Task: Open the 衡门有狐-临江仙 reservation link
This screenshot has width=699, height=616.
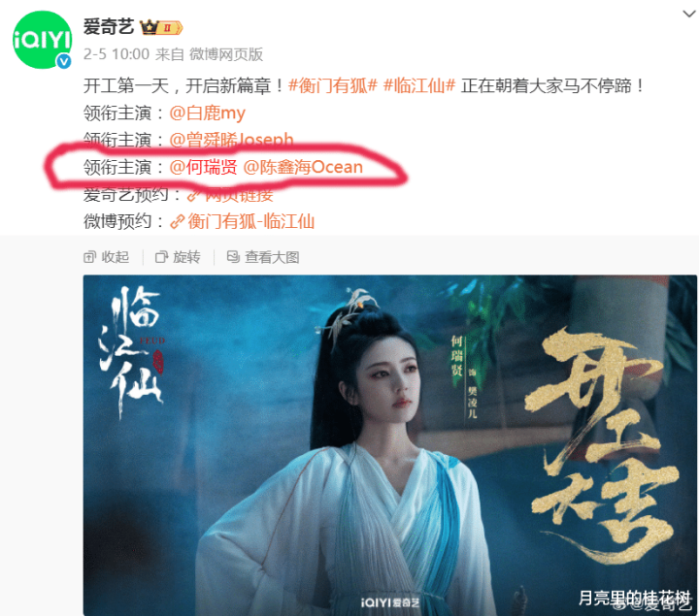Action: pyautogui.click(x=251, y=221)
